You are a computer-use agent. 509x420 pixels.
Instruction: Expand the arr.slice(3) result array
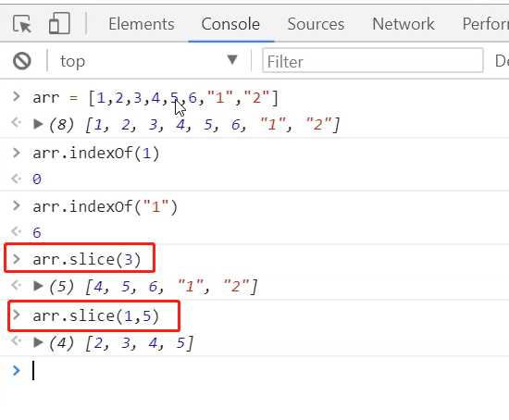pos(38,286)
